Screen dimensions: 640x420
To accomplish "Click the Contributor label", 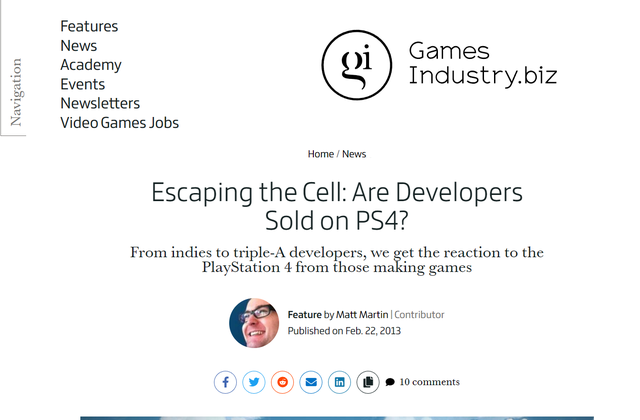I will [419, 315].
